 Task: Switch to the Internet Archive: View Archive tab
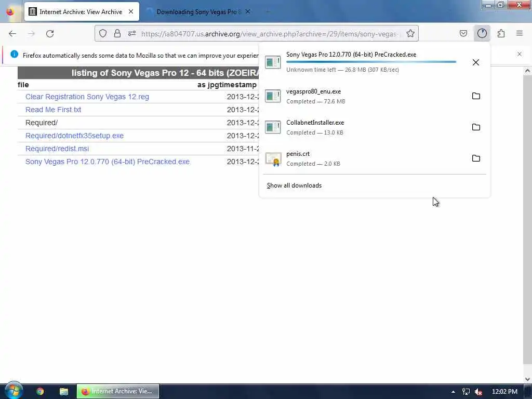click(x=82, y=12)
